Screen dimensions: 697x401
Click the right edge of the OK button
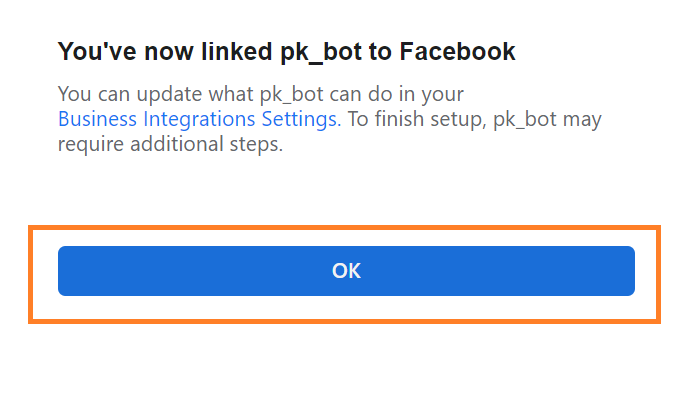click(629, 271)
